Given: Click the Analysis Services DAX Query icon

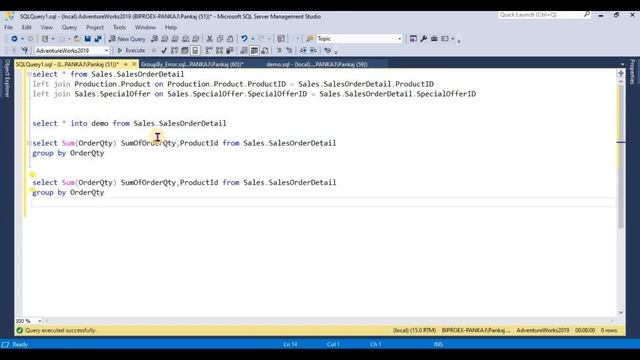Looking at the screenshot, I should point(196,38).
